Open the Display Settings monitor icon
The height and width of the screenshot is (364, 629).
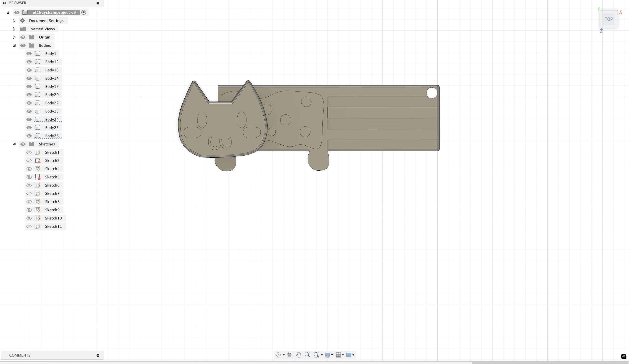point(328,354)
